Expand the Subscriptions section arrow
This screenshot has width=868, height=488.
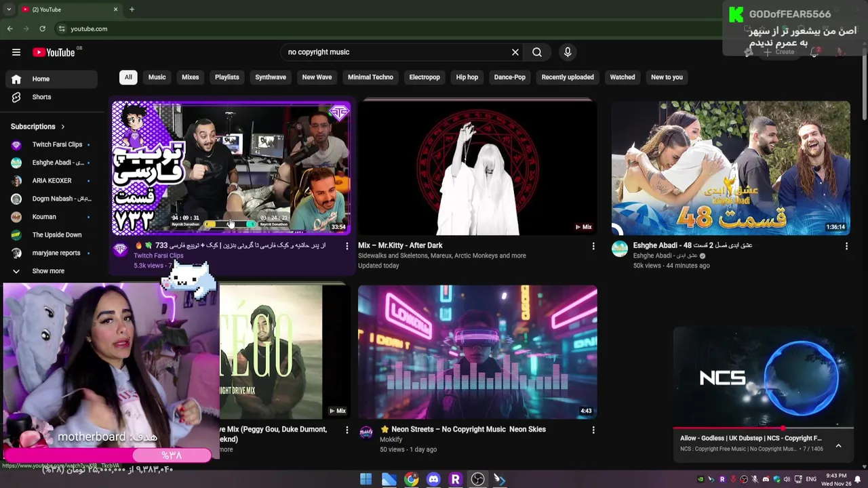[62, 127]
